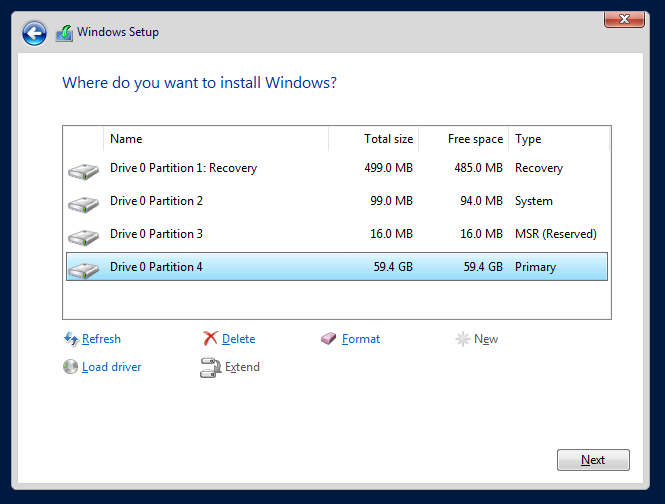The image size is (665, 504).
Task: Click the Partition 2 drive icon
Action: [83, 204]
